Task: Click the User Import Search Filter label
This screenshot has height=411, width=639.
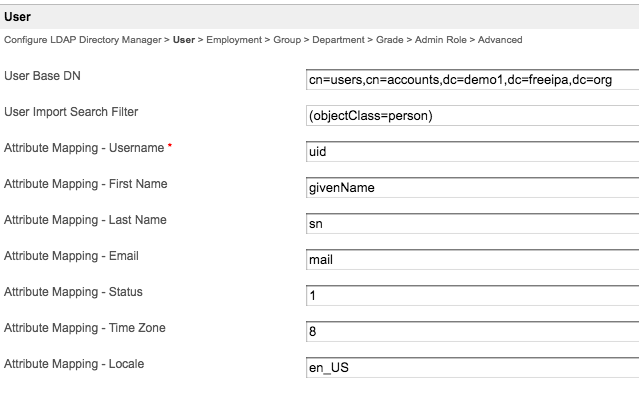Action: coord(71,112)
